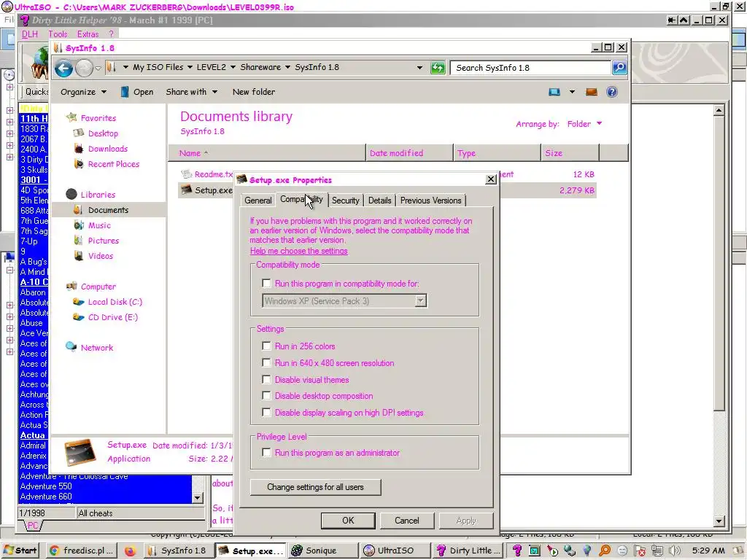Check Run this program as an administrator
Image resolution: width=747 pixels, height=560 pixels.
tap(266, 452)
